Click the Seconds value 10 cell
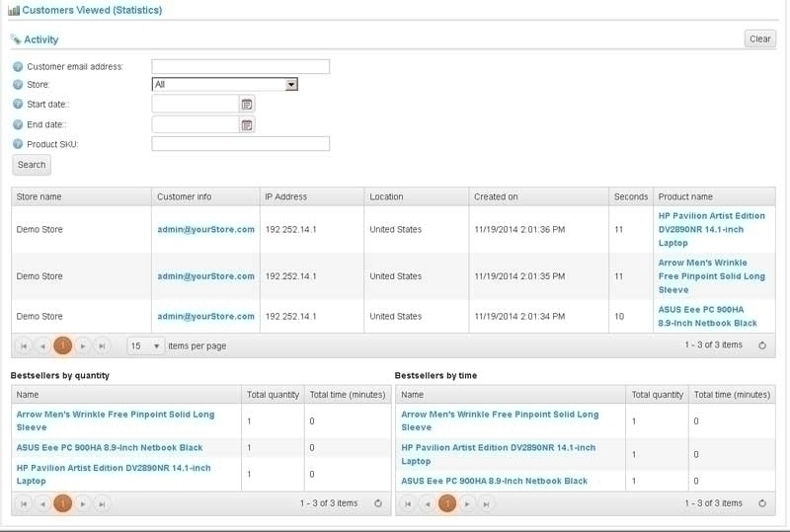 pyautogui.click(x=631, y=317)
